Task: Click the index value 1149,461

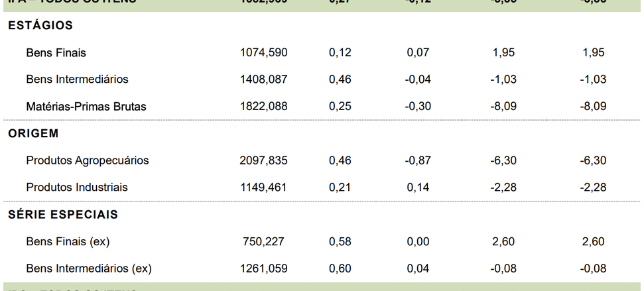Action: [x=263, y=188]
